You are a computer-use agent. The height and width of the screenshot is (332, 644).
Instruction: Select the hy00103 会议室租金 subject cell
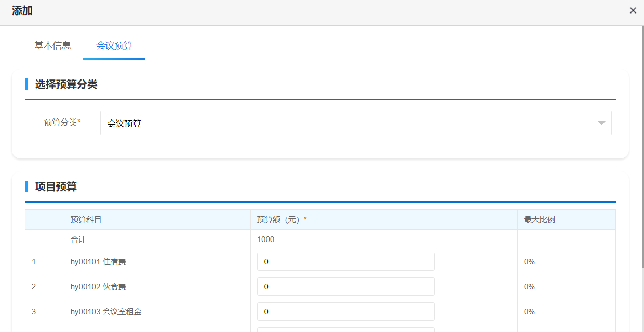point(106,312)
